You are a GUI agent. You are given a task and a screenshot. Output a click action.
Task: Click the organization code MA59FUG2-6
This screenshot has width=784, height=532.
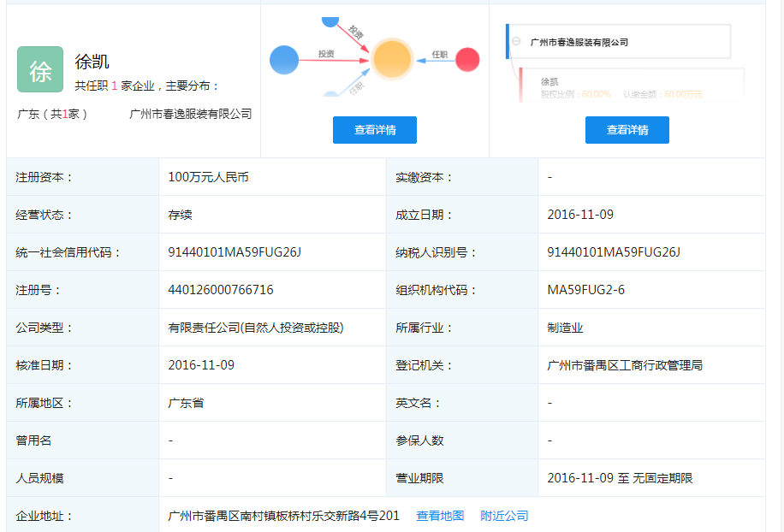[585, 290]
